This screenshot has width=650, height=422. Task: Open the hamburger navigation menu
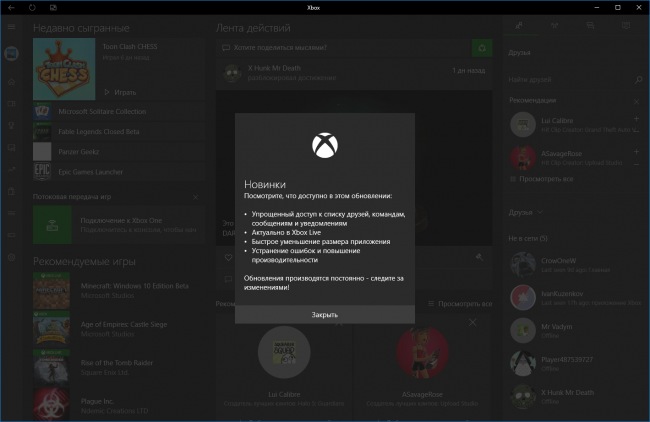point(11,27)
